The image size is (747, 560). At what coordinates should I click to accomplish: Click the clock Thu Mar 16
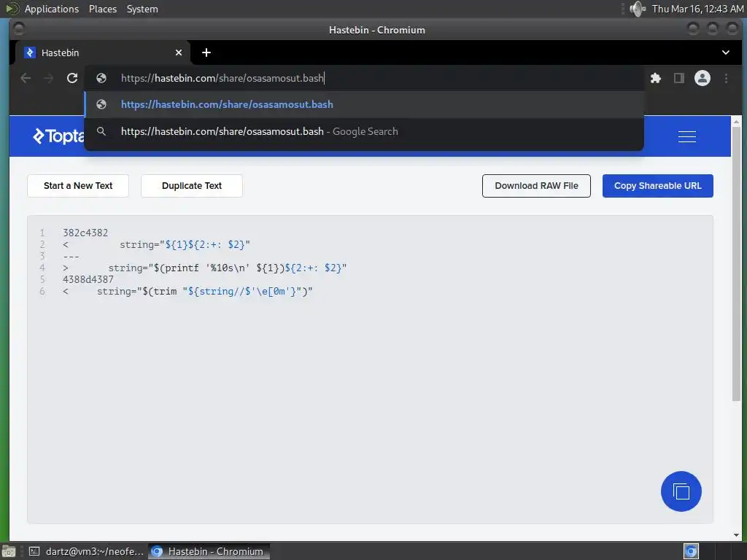click(x=697, y=9)
